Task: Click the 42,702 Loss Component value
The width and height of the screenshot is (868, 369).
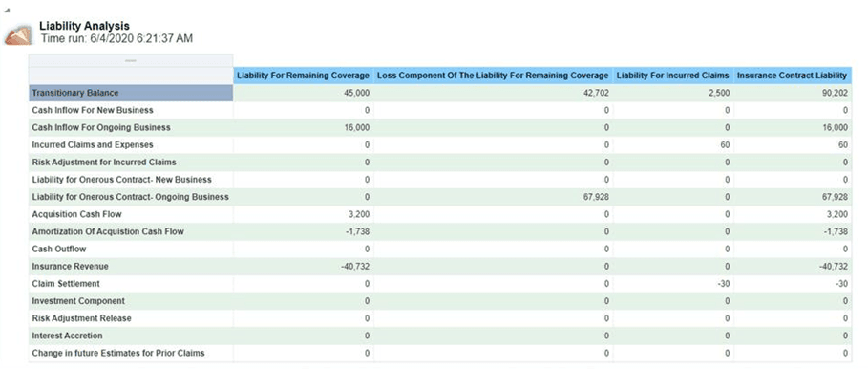Action: 596,93
